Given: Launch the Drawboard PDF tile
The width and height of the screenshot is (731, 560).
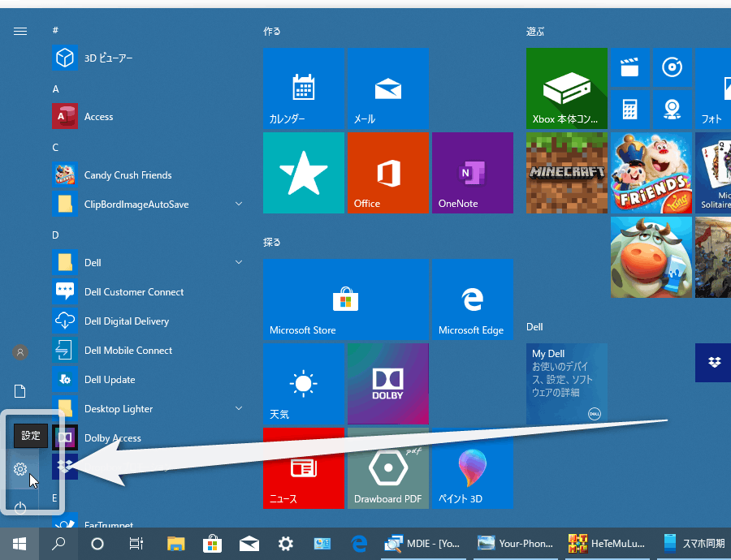Looking at the screenshot, I should [388, 468].
